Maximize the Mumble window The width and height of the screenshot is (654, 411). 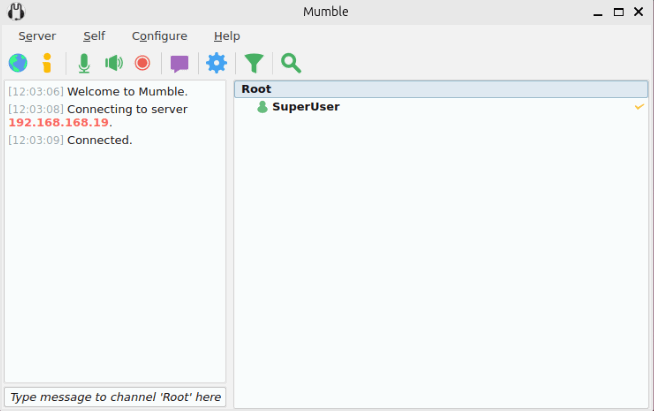pyautogui.click(x=619, y=12)
